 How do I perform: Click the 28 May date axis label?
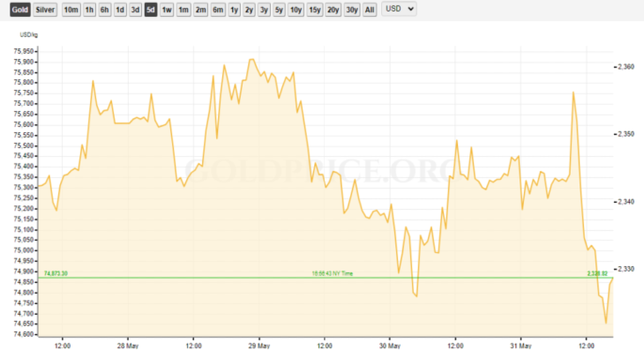(128, 346)
